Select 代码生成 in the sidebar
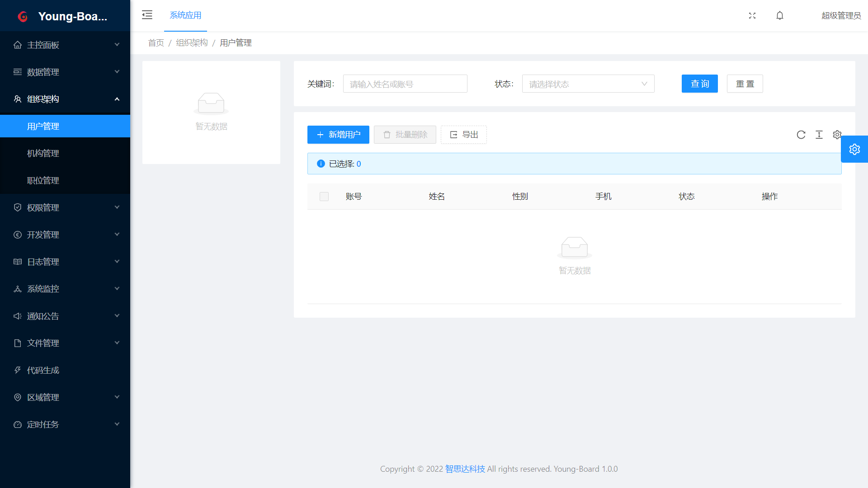This screenshot has width=868, height=488. 43,370
